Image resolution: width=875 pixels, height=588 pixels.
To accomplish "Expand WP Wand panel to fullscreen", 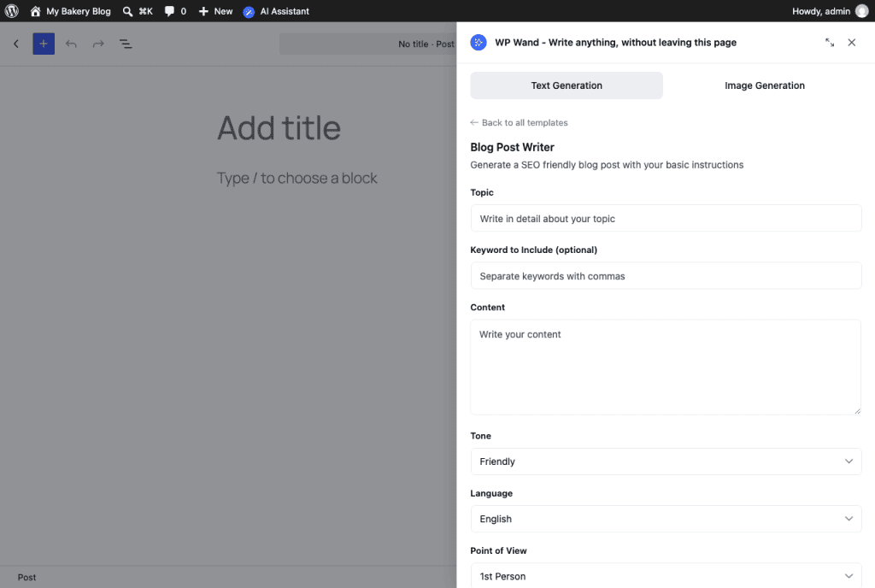I will (x=830, y=43).
